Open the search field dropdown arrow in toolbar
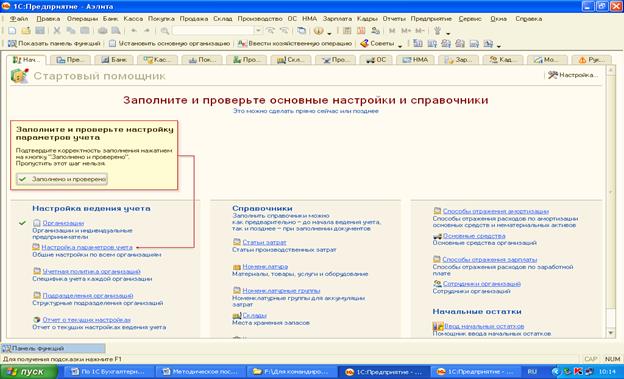 click(258, 31)
